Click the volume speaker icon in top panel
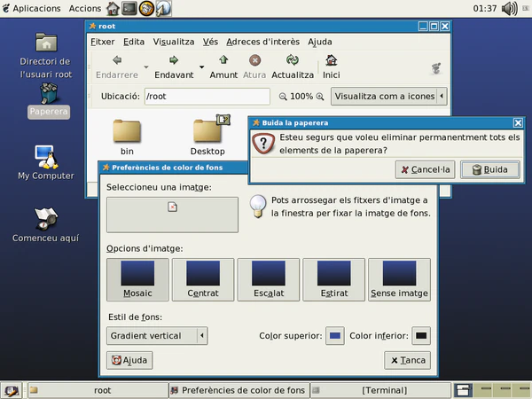The width and height of the screenshot is (532, 399). [510, 9]
